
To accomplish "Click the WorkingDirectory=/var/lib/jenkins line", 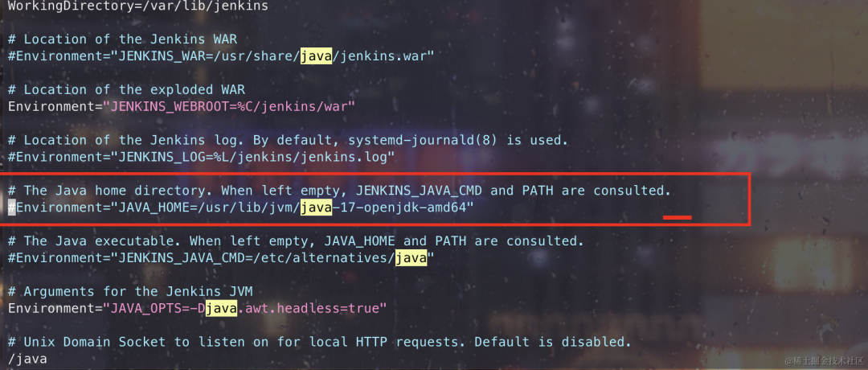I will tap(138, 6).
